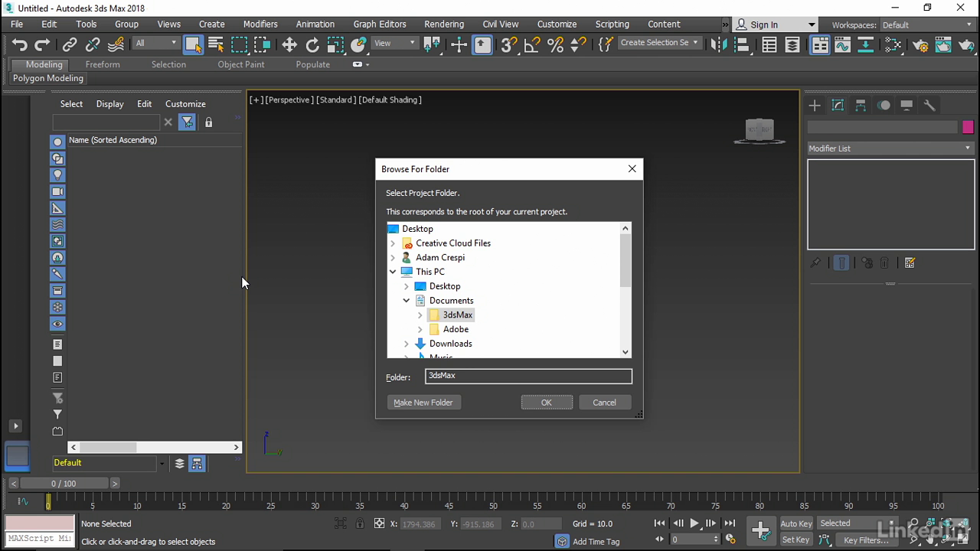Image resolution: width=980 pixels, height=551 pixels.
Task: Click the Edit Named Selection Sets icon
Action: pyautogui.click(x=606, y=45)
